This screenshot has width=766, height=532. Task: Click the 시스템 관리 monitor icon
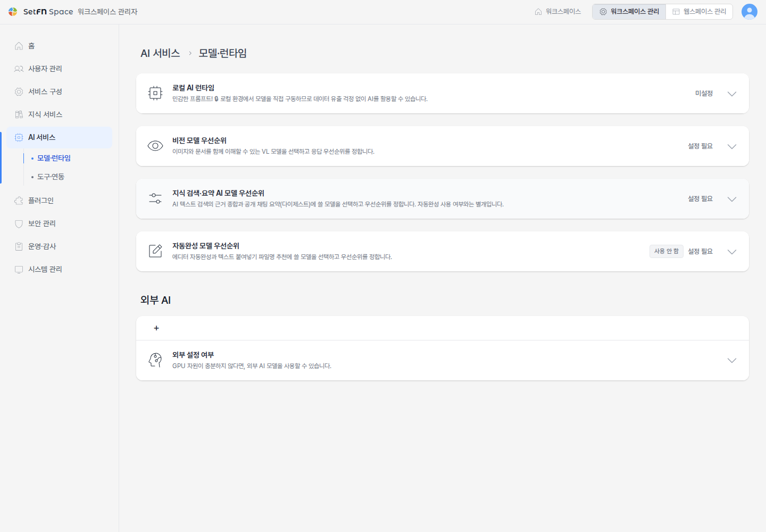pos(19,269)
